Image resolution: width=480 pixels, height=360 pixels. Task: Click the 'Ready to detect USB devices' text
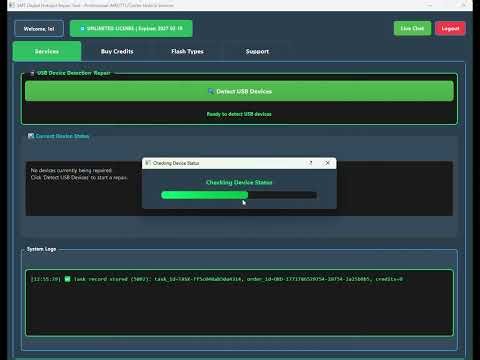(x=239, y=114)
